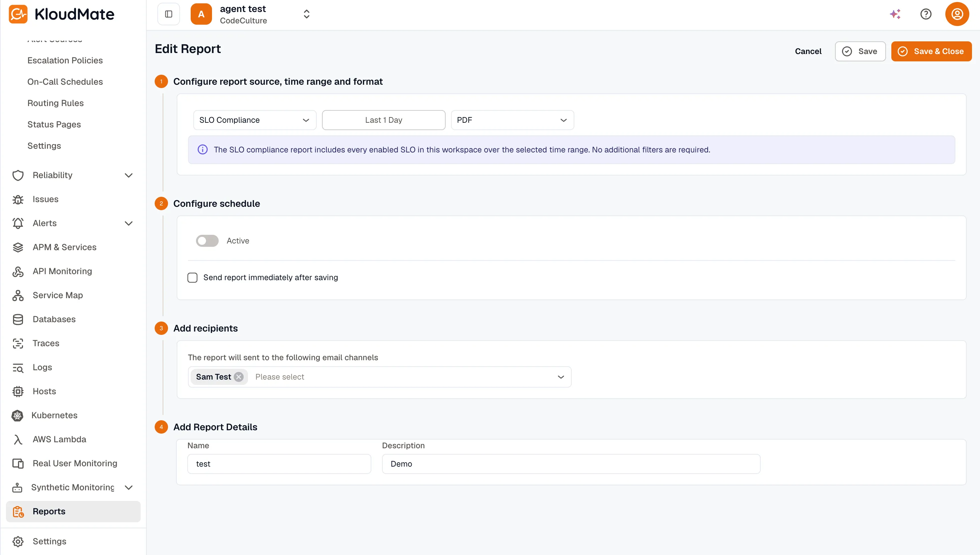The image size is (980, 555).
Task: Go to Kubernetes in sidebar
Action: 54,416
